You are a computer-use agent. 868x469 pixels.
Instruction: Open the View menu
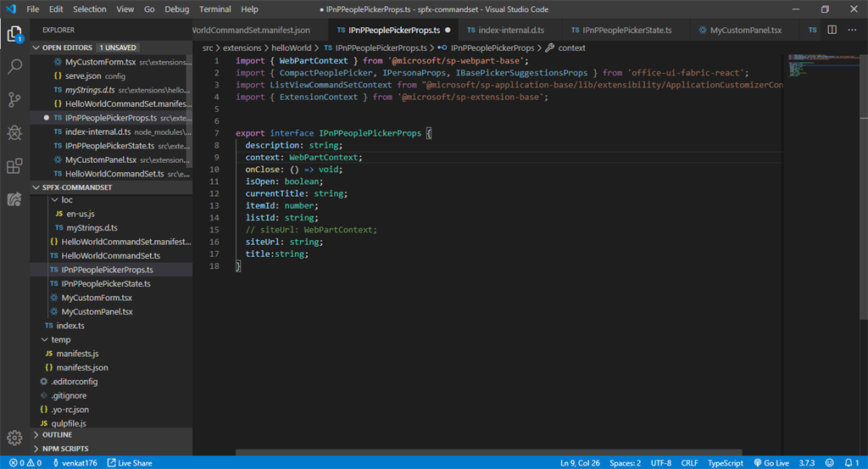click(125, 8)
